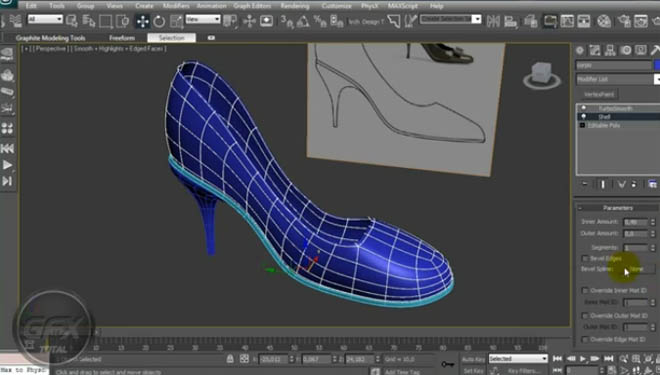Toggle the 3D Snaps icon

[287, 21]
